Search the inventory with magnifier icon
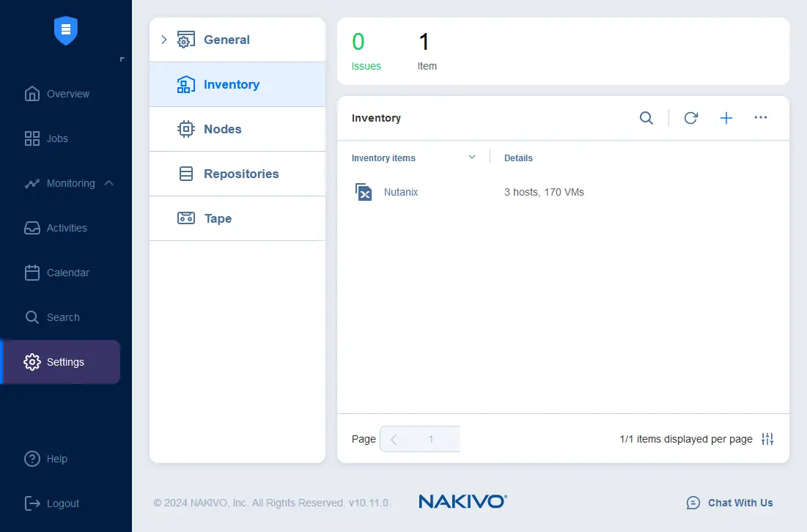This screenshot has height=532, width=807. click(x=646, y=118)
